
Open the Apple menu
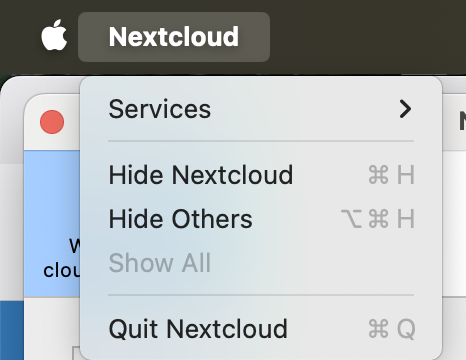click(54, 35)
